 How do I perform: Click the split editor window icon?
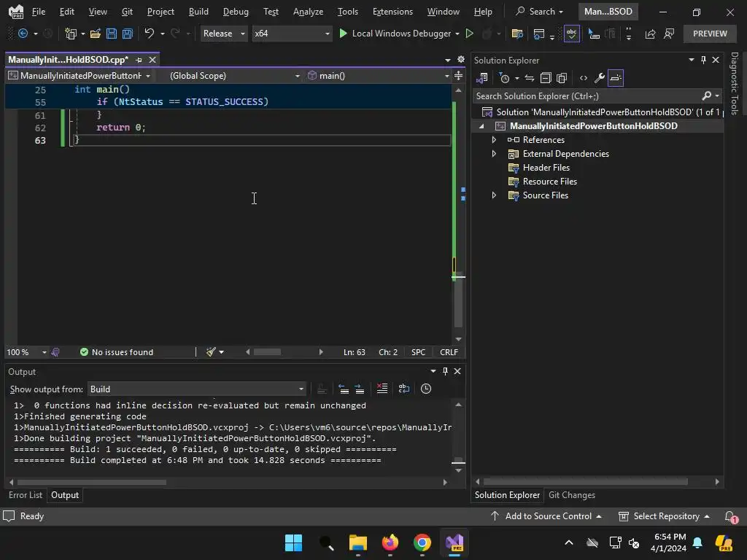pos(458,76)
